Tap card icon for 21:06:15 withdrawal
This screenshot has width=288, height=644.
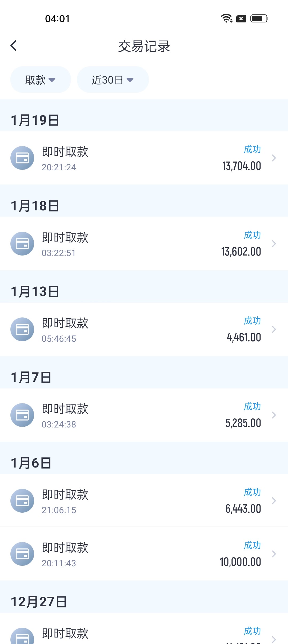tap(22, 501)
